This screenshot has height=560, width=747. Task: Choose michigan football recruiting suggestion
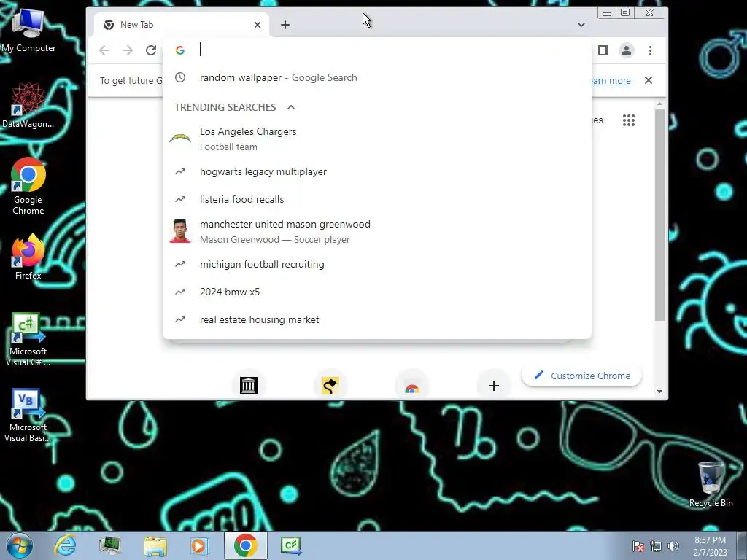tap(377, 264)
